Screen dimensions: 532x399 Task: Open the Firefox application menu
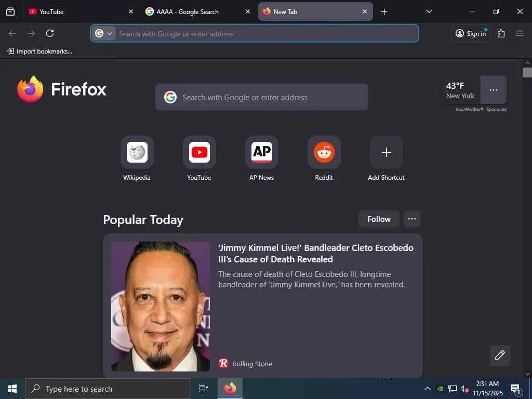(x=520, y=33)
